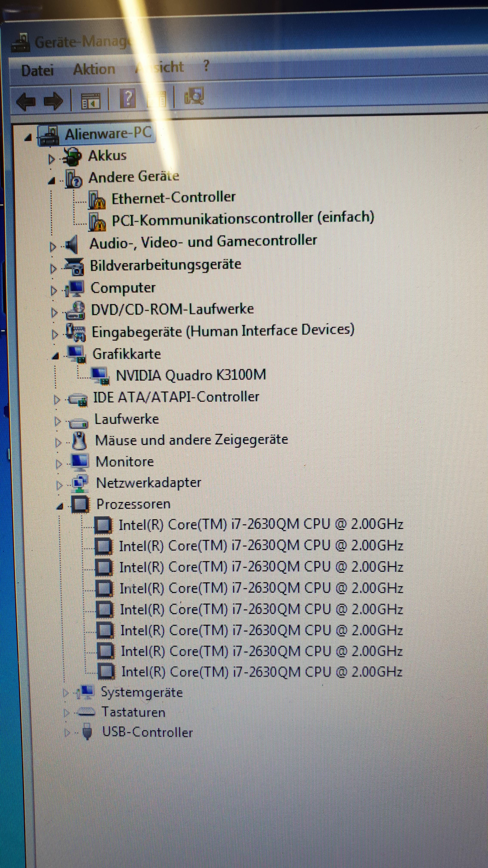Select the Ethernet-Controller entry
488x868 pixels.
(x=173, y=198)
